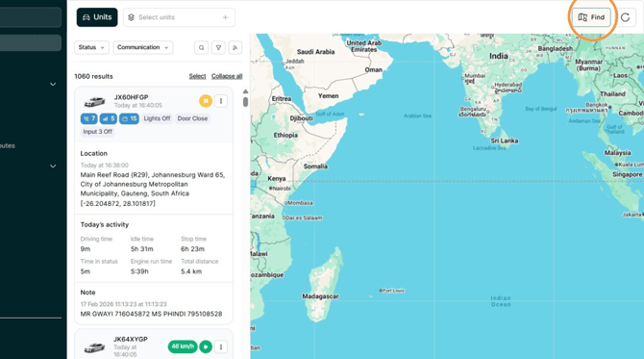Open the three-dot menu for JX60HFGP

[x=221, y=101]
